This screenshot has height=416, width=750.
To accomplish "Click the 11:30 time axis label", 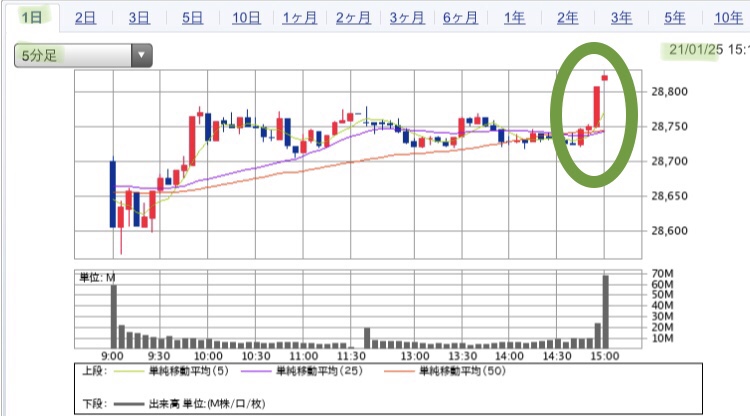I will coord(351,356).
